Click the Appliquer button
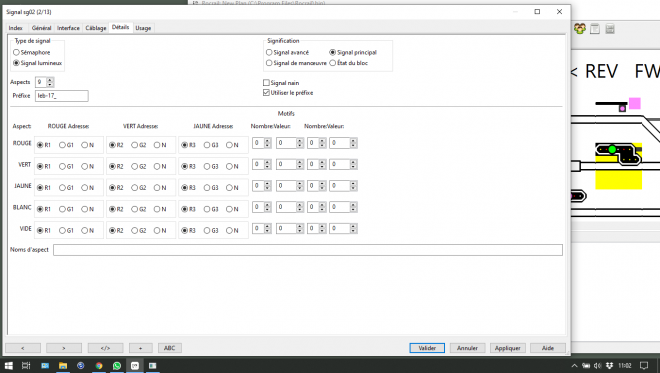 coord(507,348)
